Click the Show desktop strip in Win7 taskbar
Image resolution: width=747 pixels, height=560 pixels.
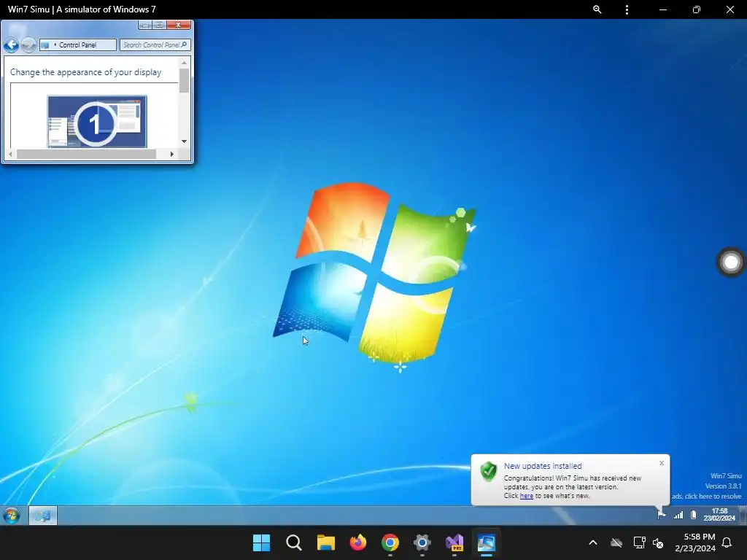point(743,516)
